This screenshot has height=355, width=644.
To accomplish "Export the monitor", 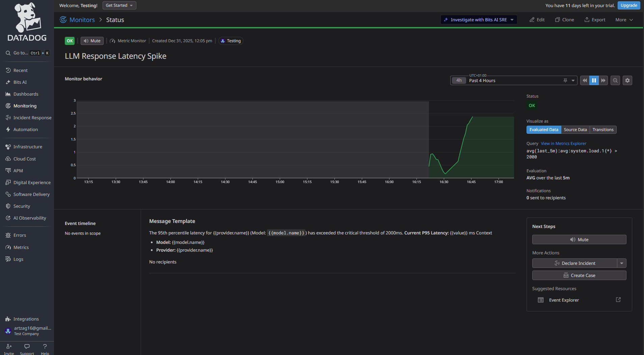I will pyautogui.click(x=595, y=20).
